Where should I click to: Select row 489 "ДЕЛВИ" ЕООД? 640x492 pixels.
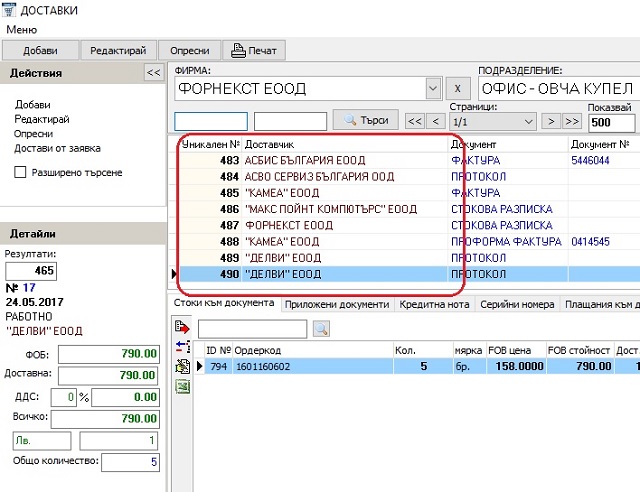tap(410, 258)
